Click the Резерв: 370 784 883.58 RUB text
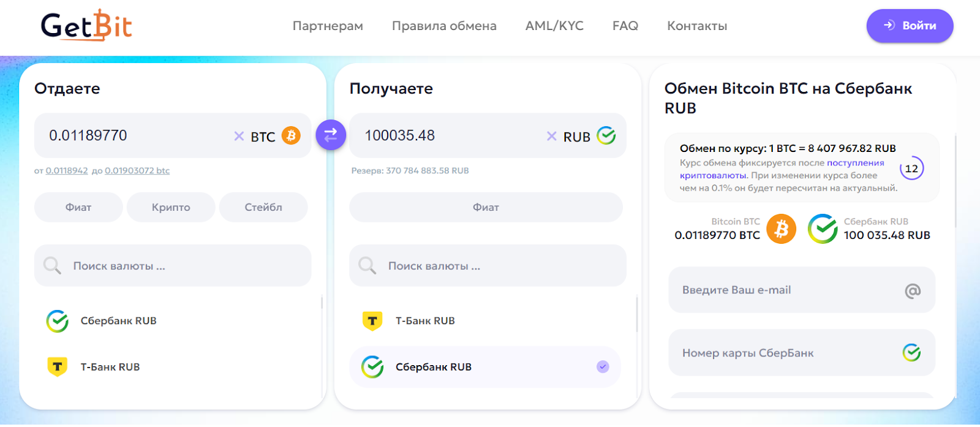This screenshot has width=980, height=427. (x=410, y=171)
